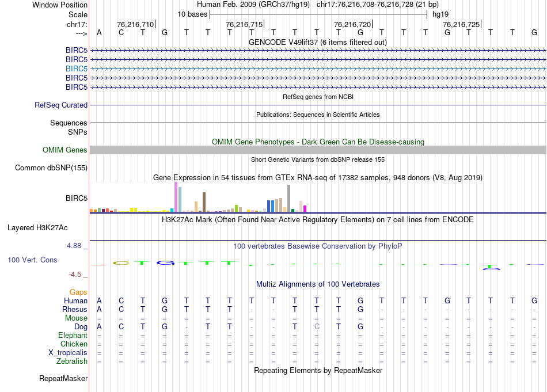Viewport: 547px width, 392px height.
Task: Click the Sequences track label
Action: click(69, 123)
